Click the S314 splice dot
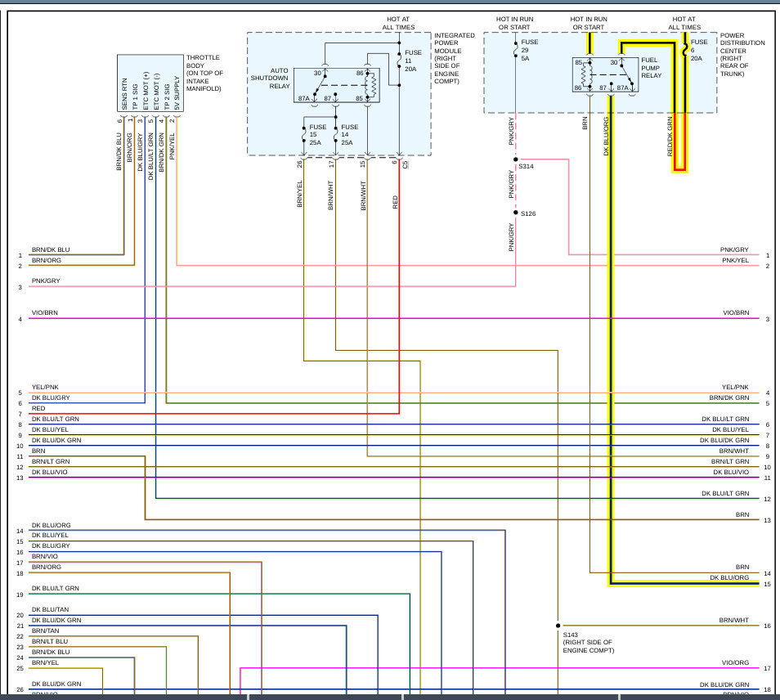The height and width of the screenshot is (700, 780). (x=516, y=159)
